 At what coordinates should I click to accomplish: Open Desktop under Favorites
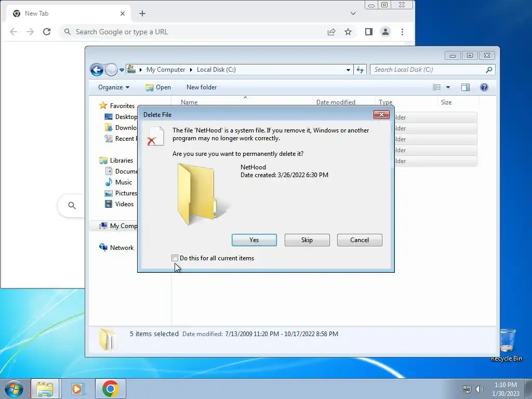pyautogui.click(x=121, y=117)
